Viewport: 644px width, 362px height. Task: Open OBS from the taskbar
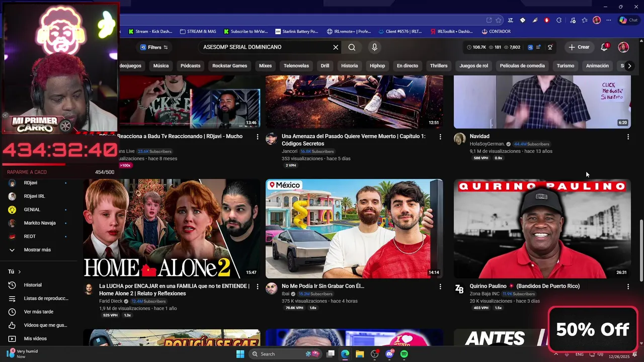[x=374, y=354]
